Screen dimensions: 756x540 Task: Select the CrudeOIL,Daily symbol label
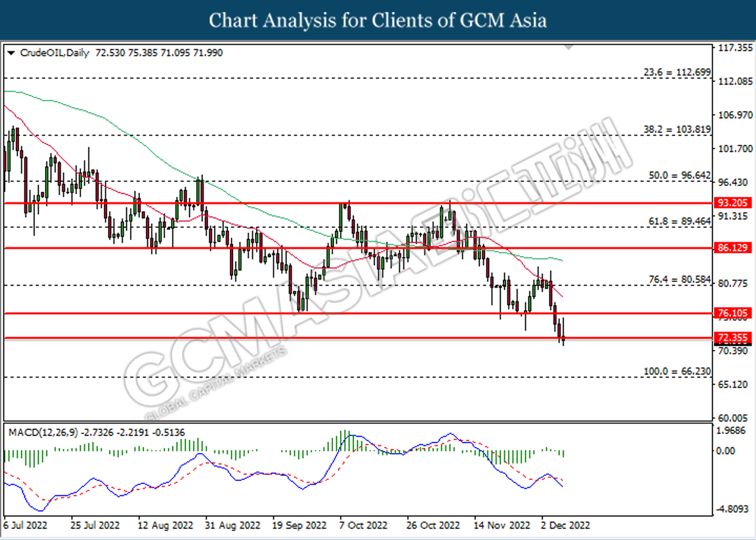click(x=54, y=53)
